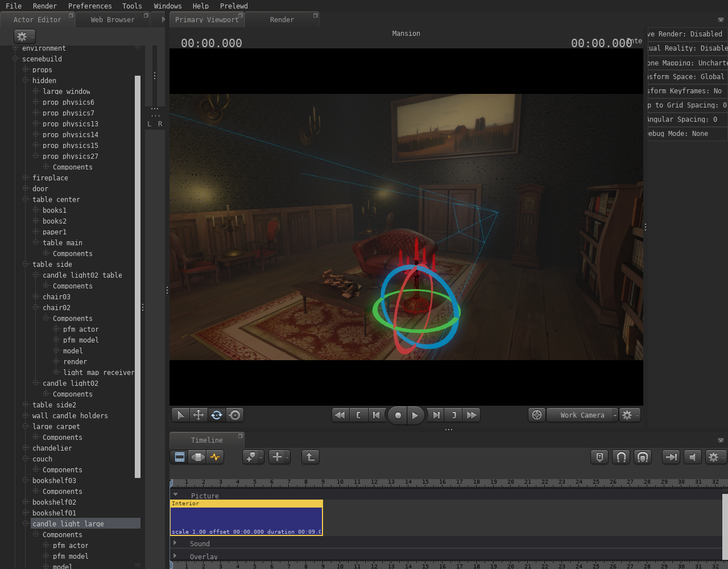Toggle the snap-to-frame magnet icon
The image size is (728, 569).
[x=643, y=457]
